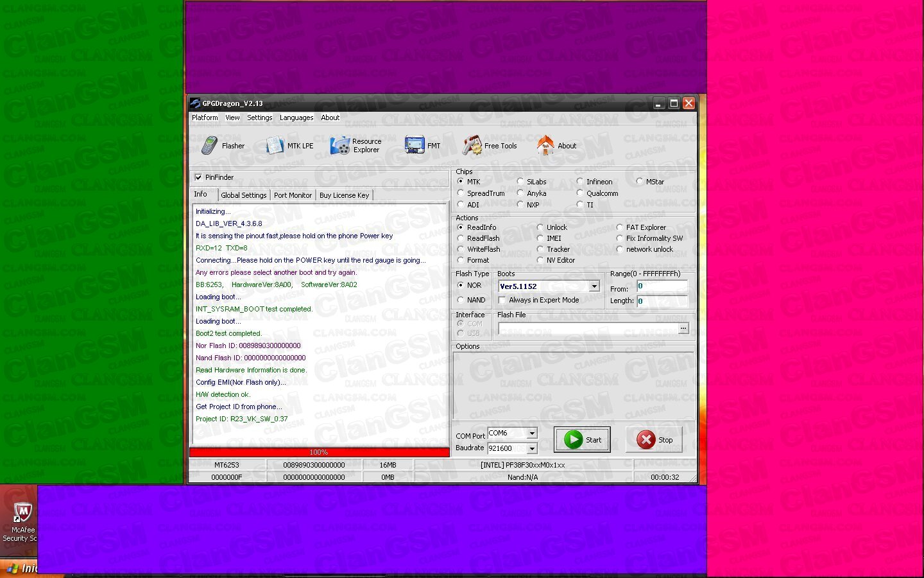Viewport: 924px width, 578px height.
Task: Open the Languages menu
Action: (x=296, y=118)
